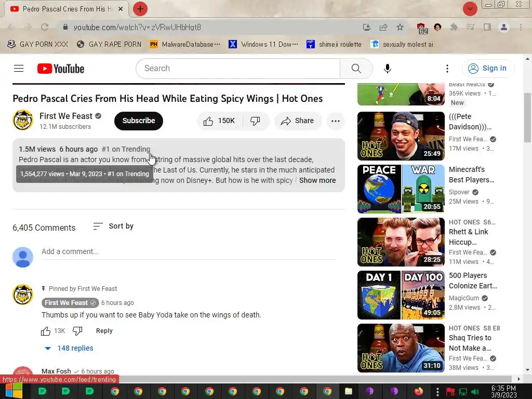This screenshot has height=399, width=532.
Task: Launch Firefox from the taskbar
Action: pos(419,391)
